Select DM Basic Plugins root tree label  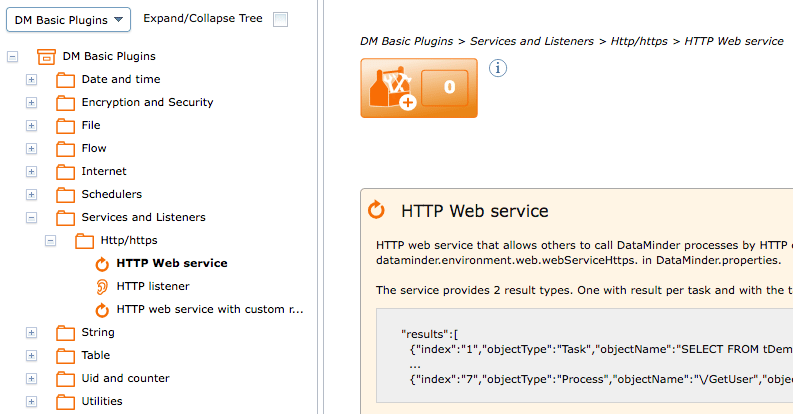point(109,56)
